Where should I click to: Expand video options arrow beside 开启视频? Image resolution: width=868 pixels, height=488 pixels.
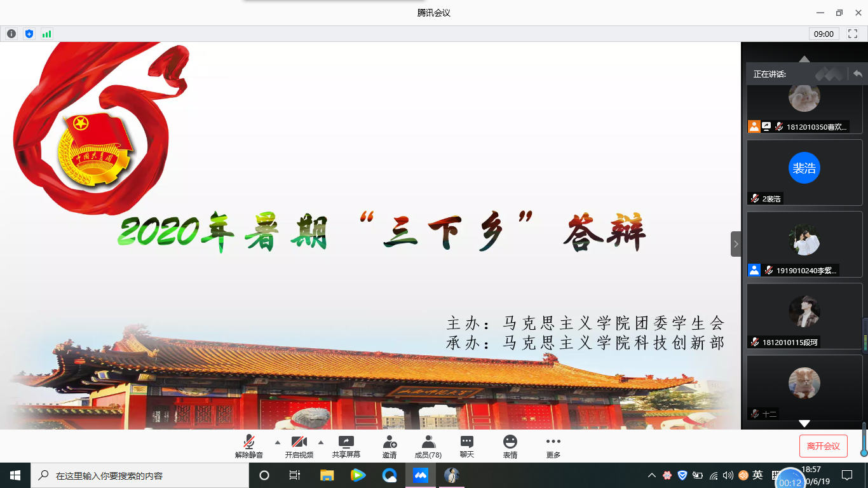pyautogui.click(x=320, y=442)
